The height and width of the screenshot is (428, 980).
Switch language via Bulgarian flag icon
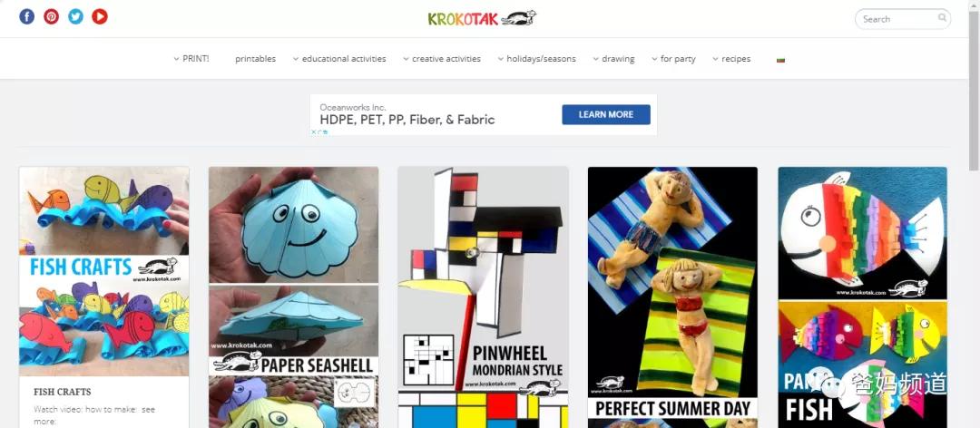coord(780,60)
